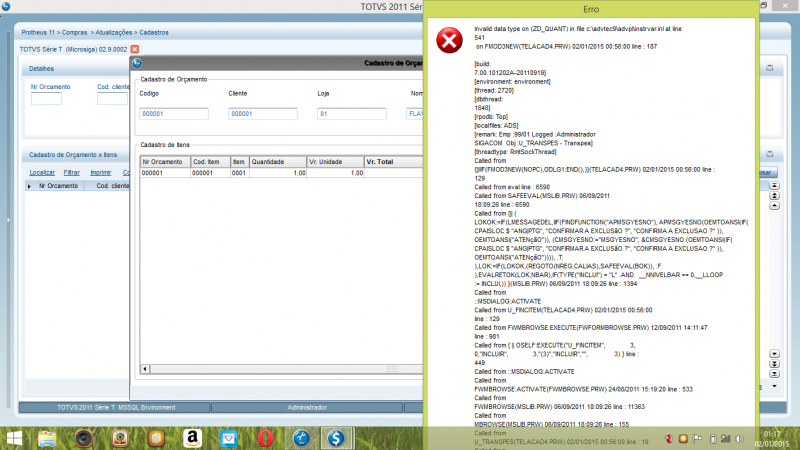Click Compras in breadcrumb
The width and height of the screenshot is (800, 450).
[74, 32]
